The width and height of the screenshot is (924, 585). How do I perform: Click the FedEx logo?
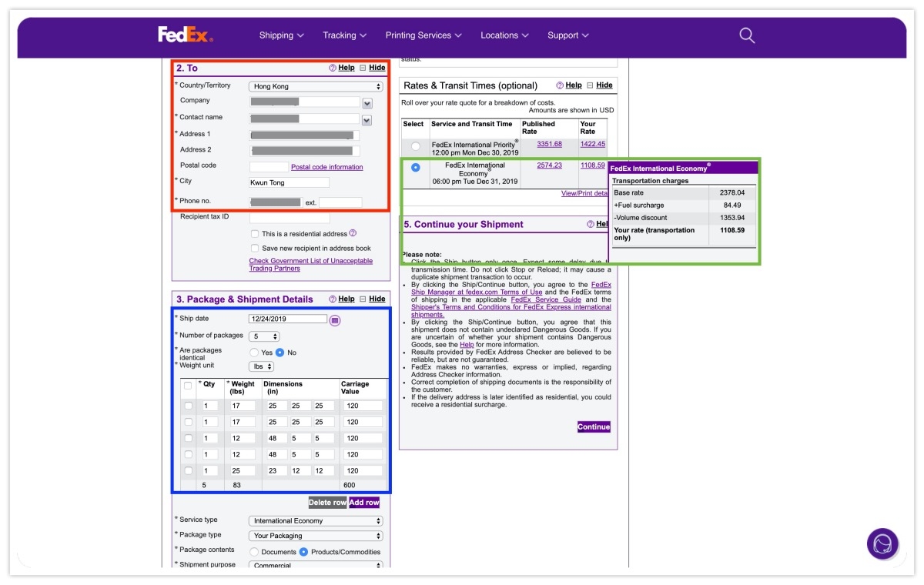[186, 35]
